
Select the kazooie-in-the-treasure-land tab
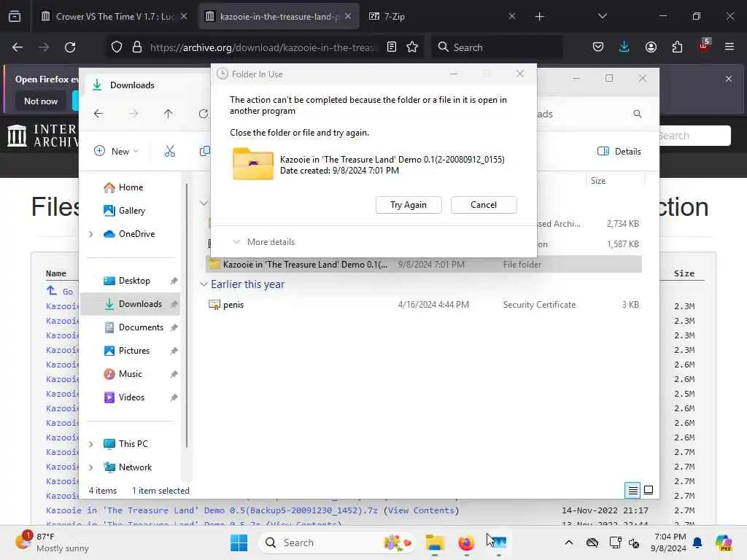click(x=279, y=16)
